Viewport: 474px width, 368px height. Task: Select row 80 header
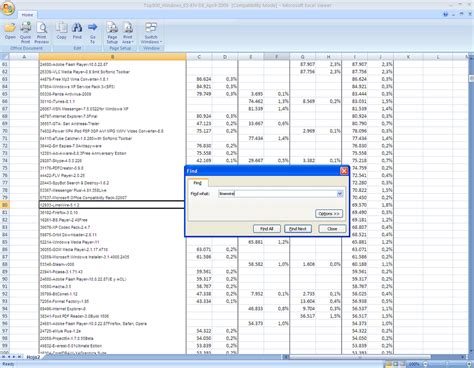tap(5, 205)
